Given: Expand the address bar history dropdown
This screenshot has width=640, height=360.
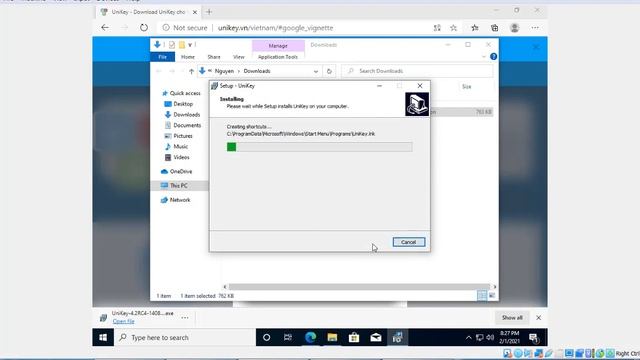Looking at the screenshot, I should click(316, 71).
